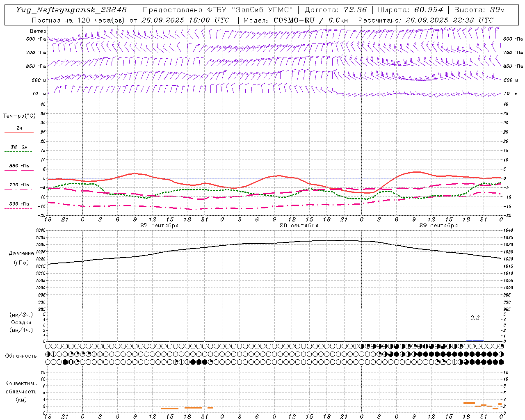Screen dimensions: 525x420
Task: Click the 'Конвективн.' label
Action: [x=21, y=383]
